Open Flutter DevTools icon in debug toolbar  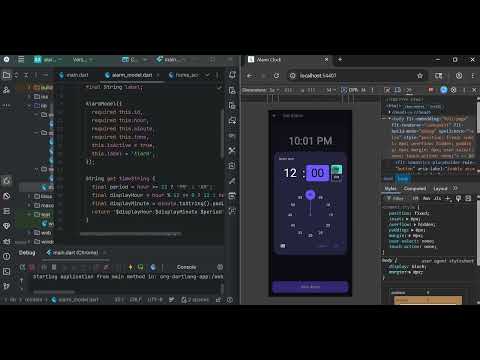(153, 267)
